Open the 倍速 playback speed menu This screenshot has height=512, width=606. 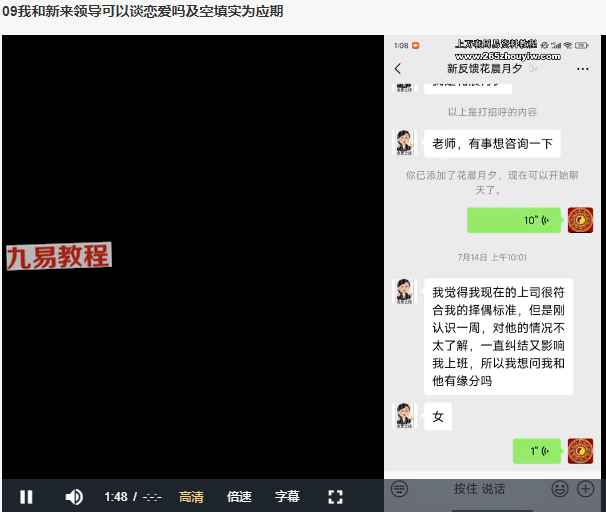coord(239,497)
